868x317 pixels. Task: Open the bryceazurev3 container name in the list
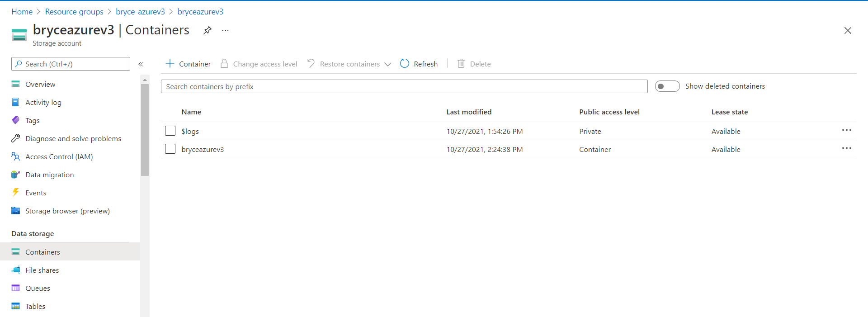[203, 149]
